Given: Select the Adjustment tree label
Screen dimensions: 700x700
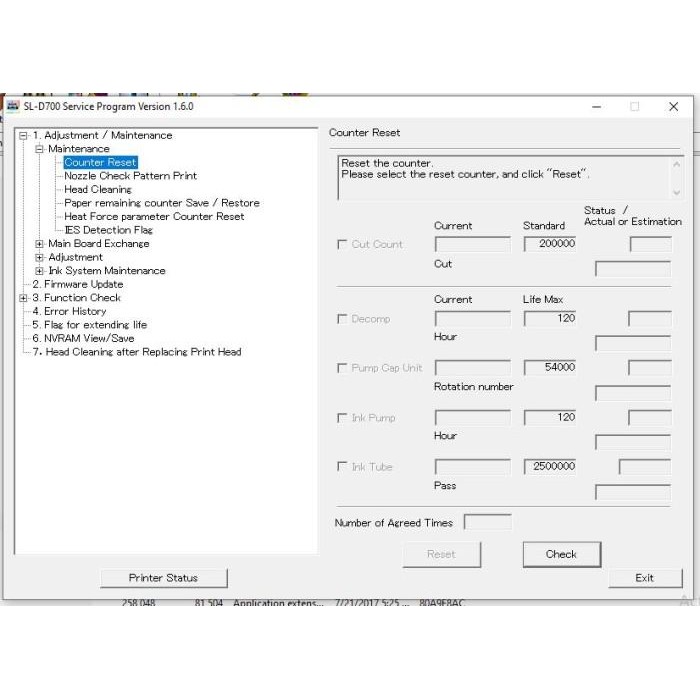Looking at the screenshot, I should pos(75,257).
